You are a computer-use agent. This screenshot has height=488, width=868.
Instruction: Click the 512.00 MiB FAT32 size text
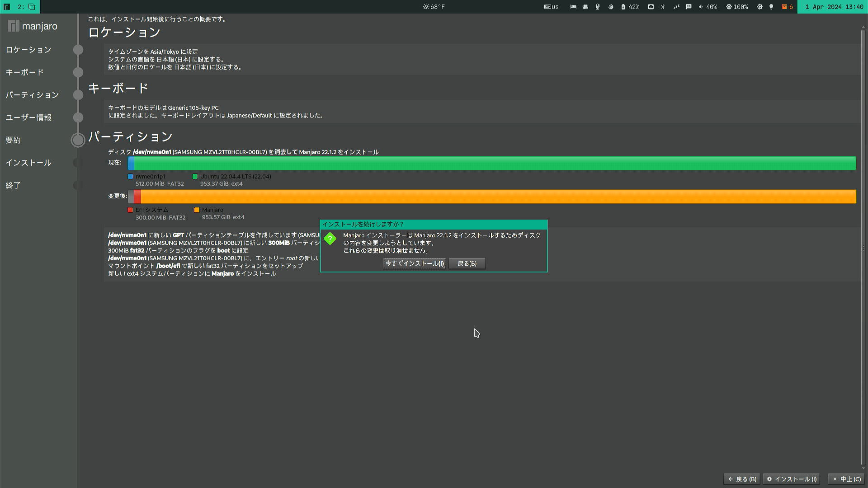(160, 184)
